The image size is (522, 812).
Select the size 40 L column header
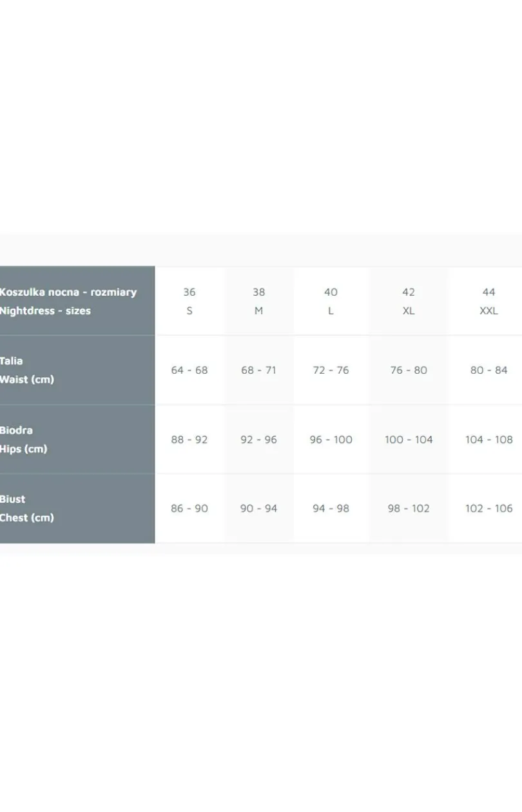coord(331,301)
